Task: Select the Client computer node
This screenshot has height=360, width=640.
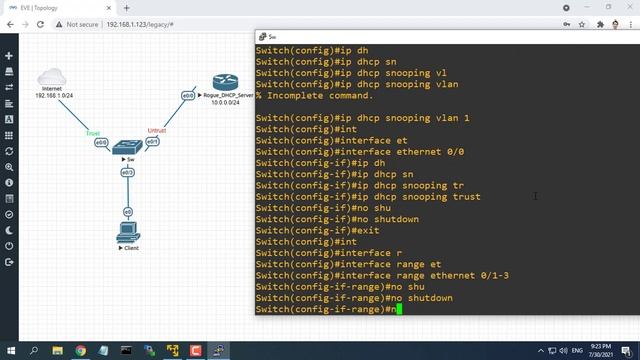Action: click(128, 233)
